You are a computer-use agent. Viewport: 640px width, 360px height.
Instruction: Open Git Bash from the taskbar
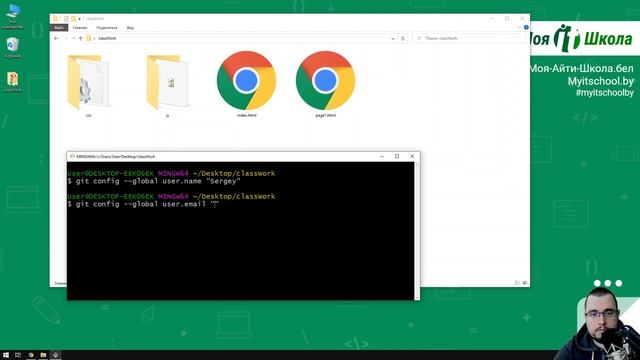[x=56, y=355]
